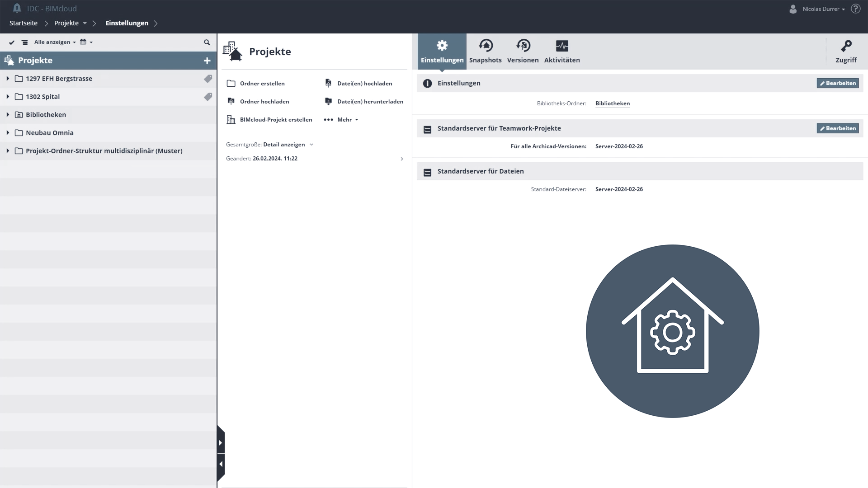Screen dimensions: 868x488
Task: Expand the Bibliotheken folder
Action: (x=8, y=115)
